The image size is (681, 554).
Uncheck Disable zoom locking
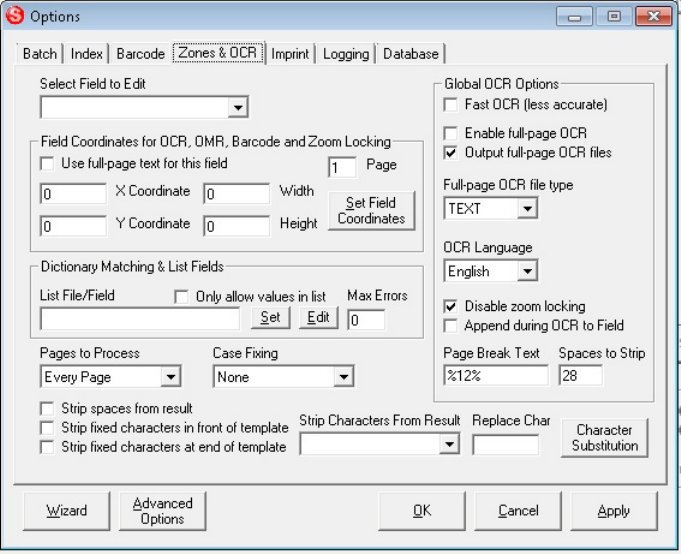coord(450,307)
